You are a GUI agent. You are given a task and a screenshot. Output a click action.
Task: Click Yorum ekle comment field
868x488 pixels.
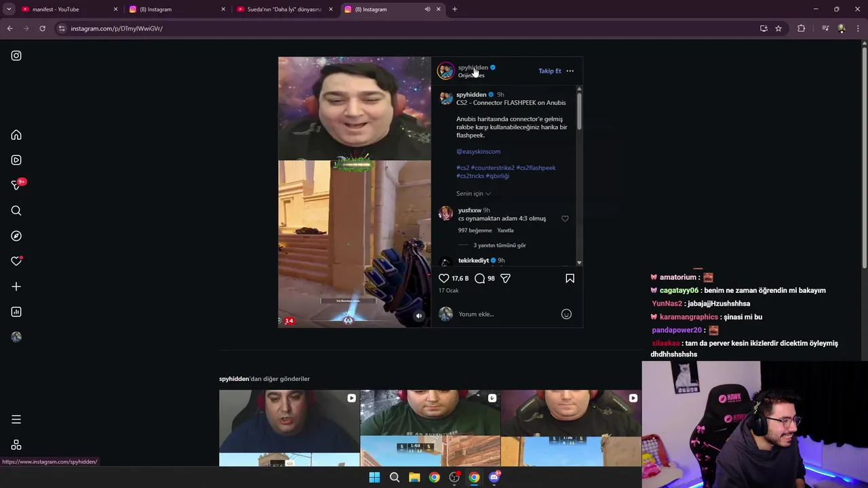point(505,314)
